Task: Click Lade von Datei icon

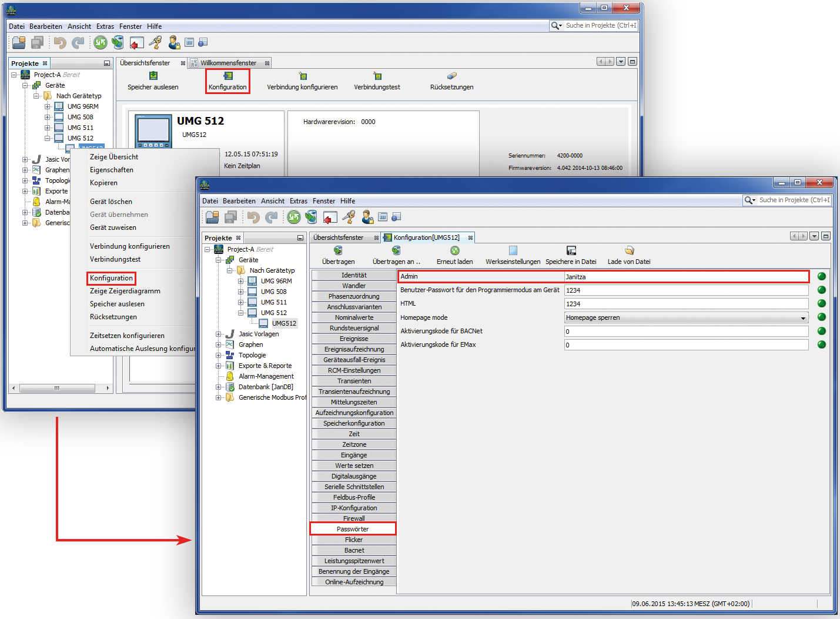Action: [629, 251]
